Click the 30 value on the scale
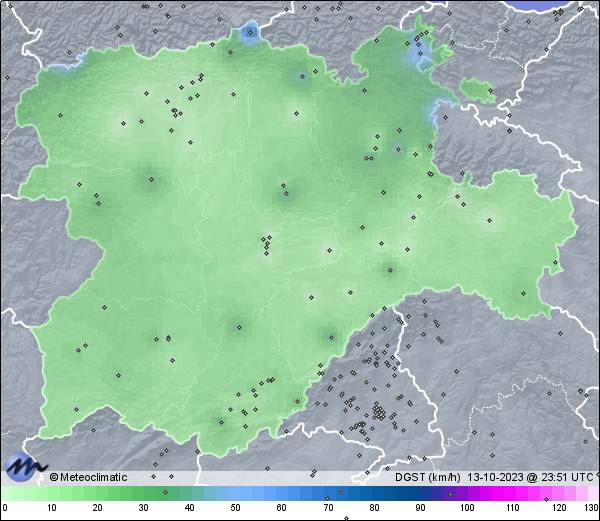This screenshot has width=600, height=521. pyautogui.click(x=143, y=508)
